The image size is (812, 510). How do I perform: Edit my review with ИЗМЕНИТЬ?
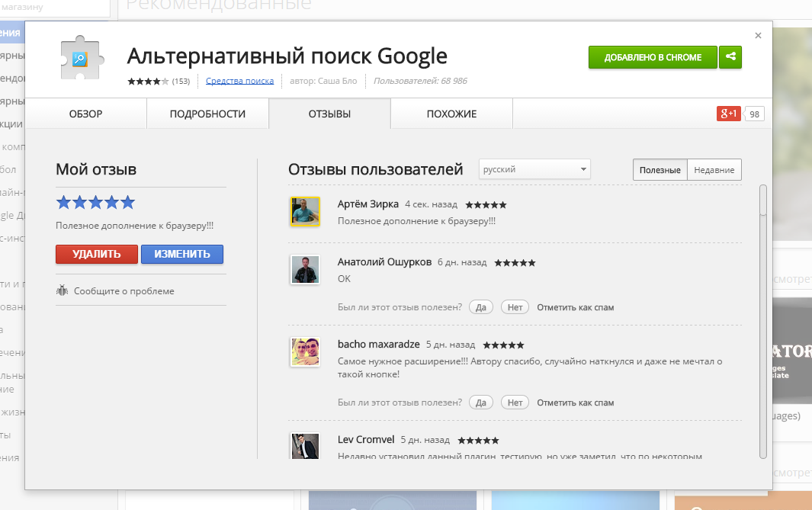[182, 254]
